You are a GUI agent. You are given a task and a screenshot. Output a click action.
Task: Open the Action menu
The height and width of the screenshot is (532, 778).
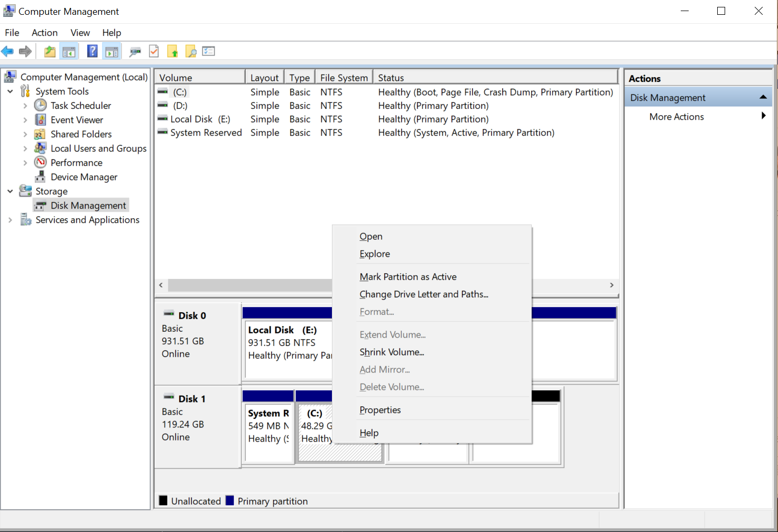tap(44, 33)
